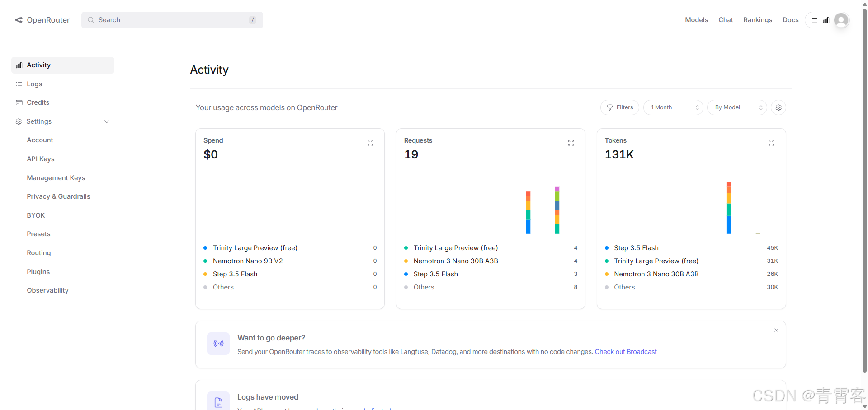
Task: Dismiss the Want to go deeper banner
Action: (776, 331)
